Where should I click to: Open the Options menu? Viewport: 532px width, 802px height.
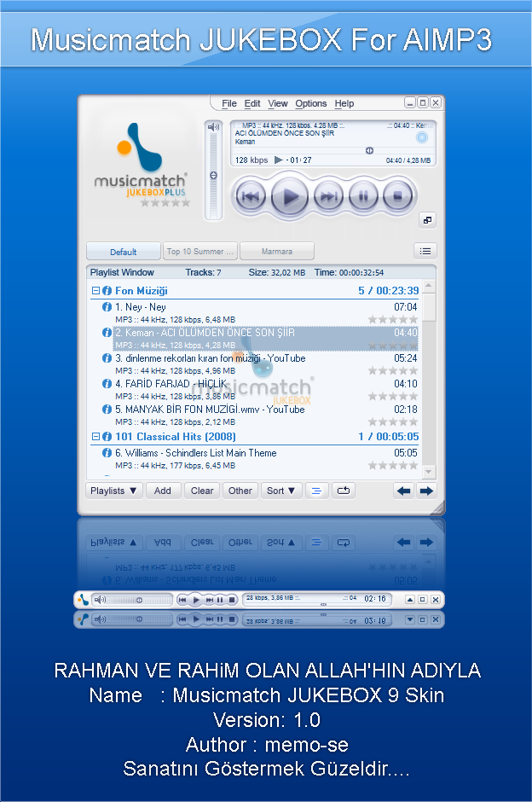click(x=310, y=103)
